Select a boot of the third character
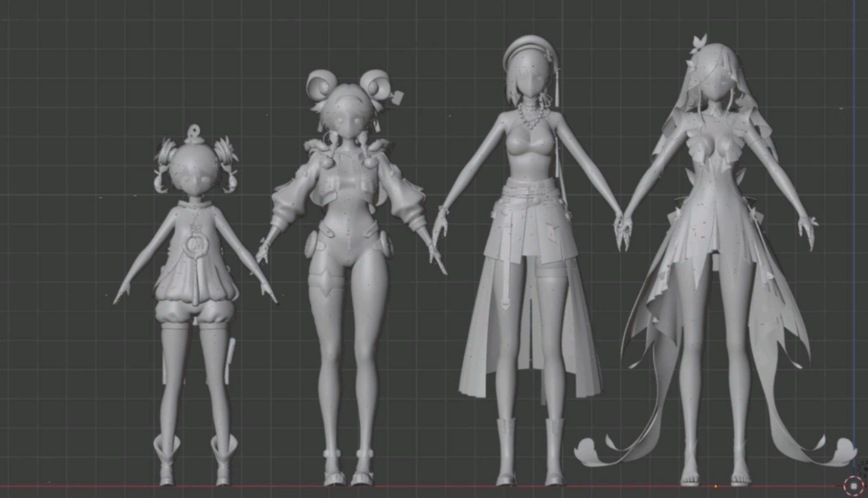Screen dimensions: 868x498 pyautogui.click(x=506, y=451)
